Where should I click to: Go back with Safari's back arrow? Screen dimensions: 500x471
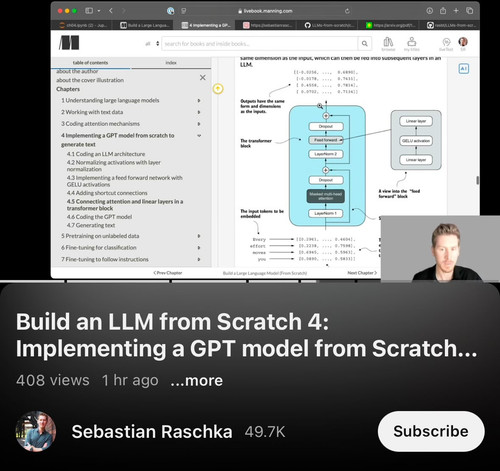111,11
